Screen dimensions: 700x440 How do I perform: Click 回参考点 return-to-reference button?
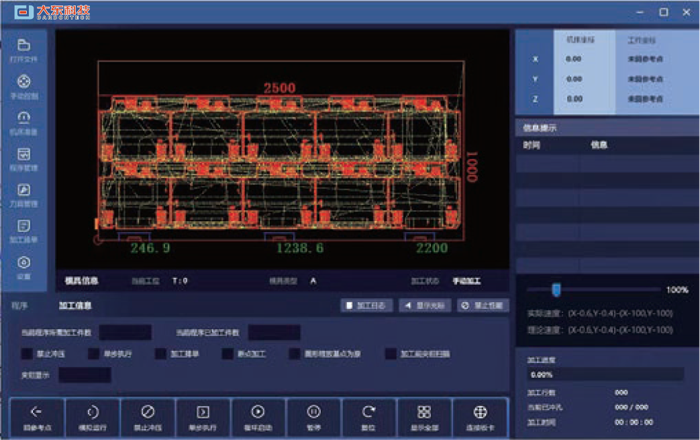(36, 417)
